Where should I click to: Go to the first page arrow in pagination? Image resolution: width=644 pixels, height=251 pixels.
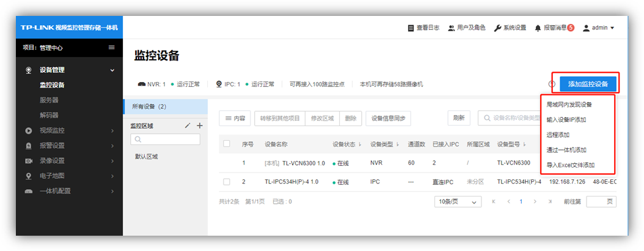pos(494,201)
